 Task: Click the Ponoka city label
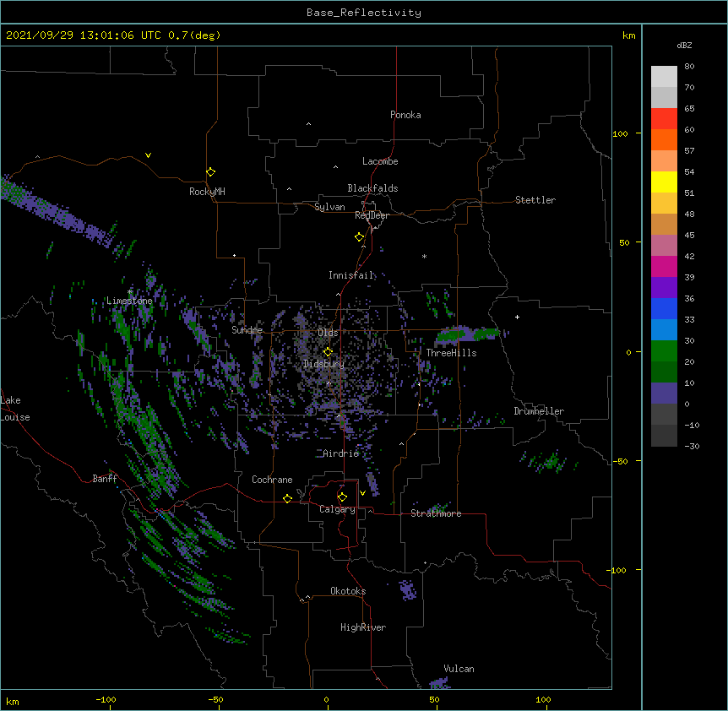[405, 115]
